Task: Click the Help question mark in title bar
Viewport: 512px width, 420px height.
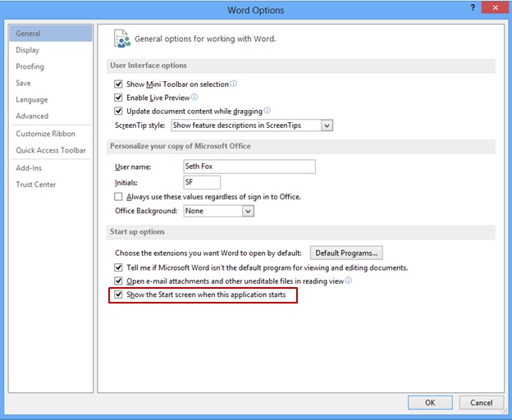Action: 473,9
